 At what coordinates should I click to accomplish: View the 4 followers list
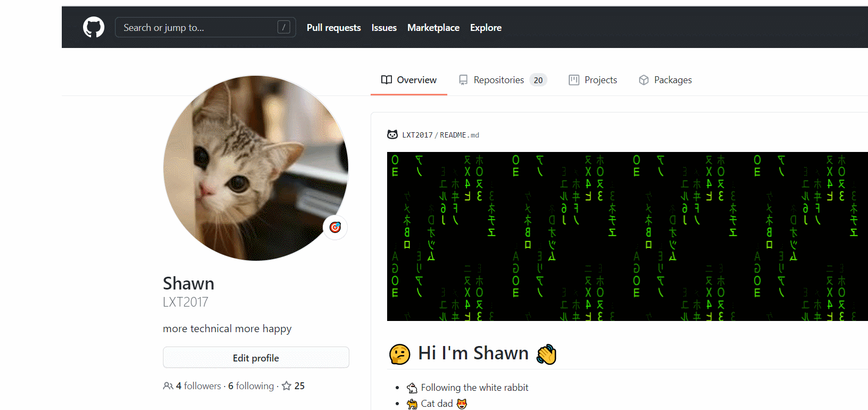[x=198, y=386]
